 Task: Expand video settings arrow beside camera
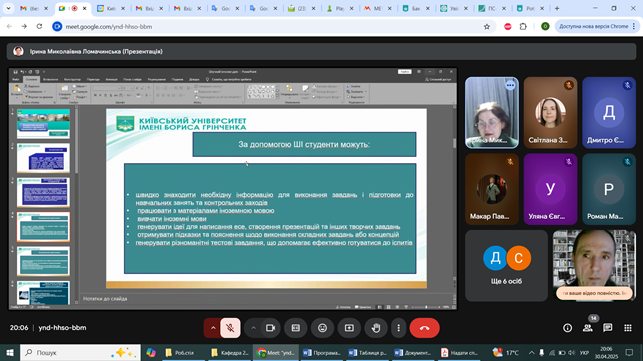point(253,328)
